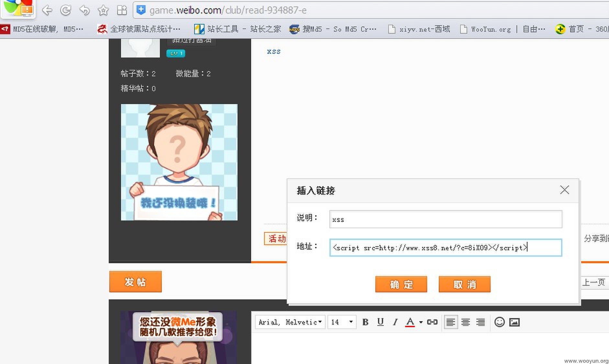
Task: Align text left in the editor
Action: pos(451,322)
